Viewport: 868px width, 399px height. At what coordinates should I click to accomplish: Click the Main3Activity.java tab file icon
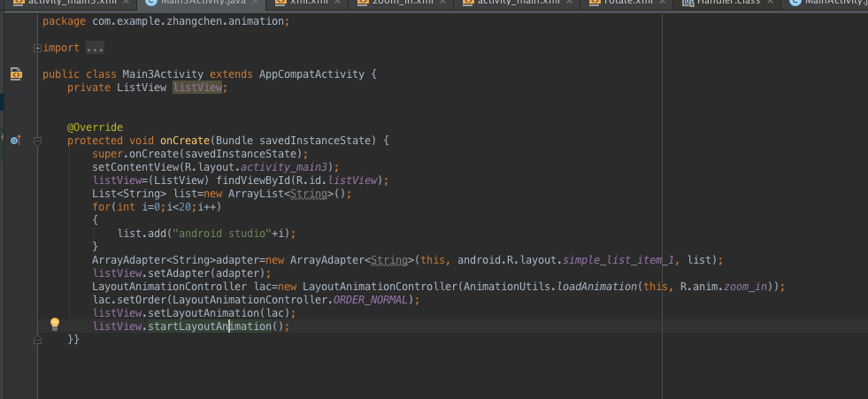(x=151, y=3)
